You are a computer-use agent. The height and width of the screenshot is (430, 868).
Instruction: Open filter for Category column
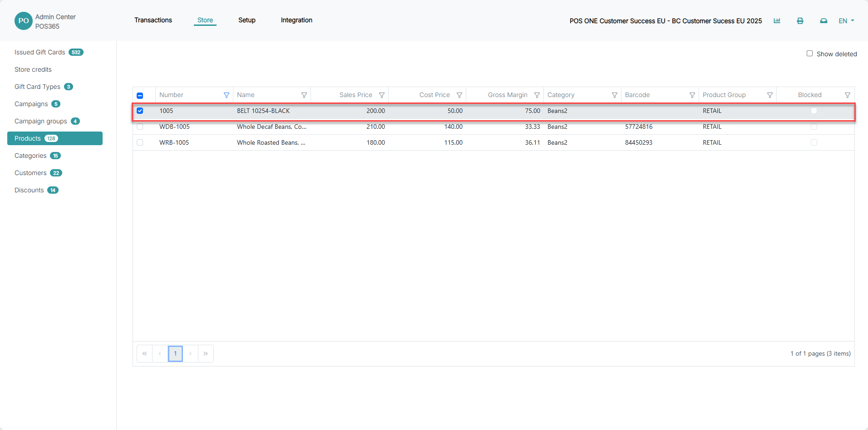pos(615,95)
